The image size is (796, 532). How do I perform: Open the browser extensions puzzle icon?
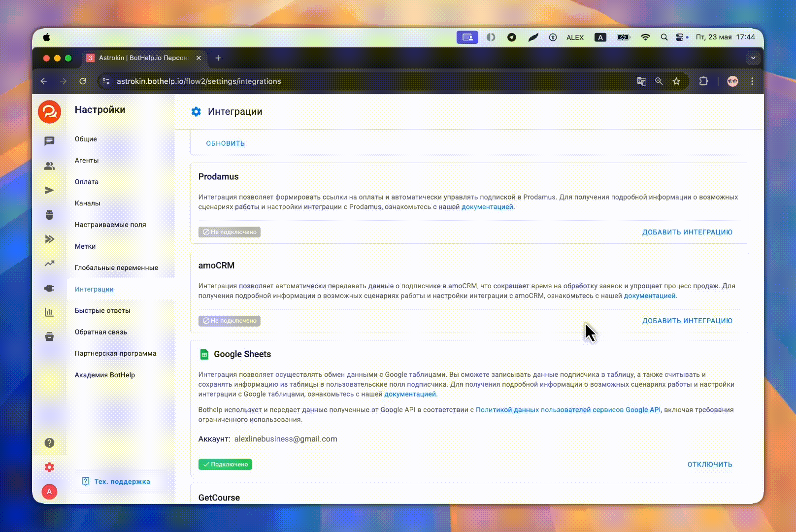(703, 81)
